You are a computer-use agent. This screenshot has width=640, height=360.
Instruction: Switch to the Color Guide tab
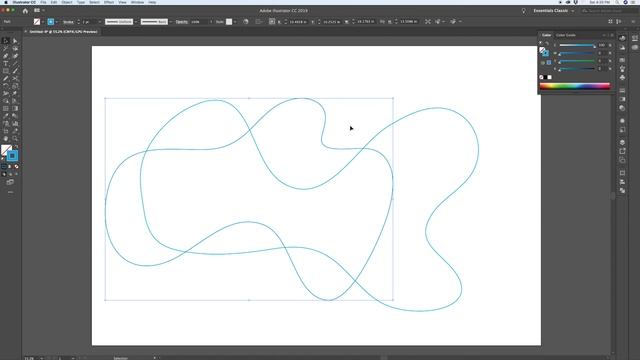point(566,35)
